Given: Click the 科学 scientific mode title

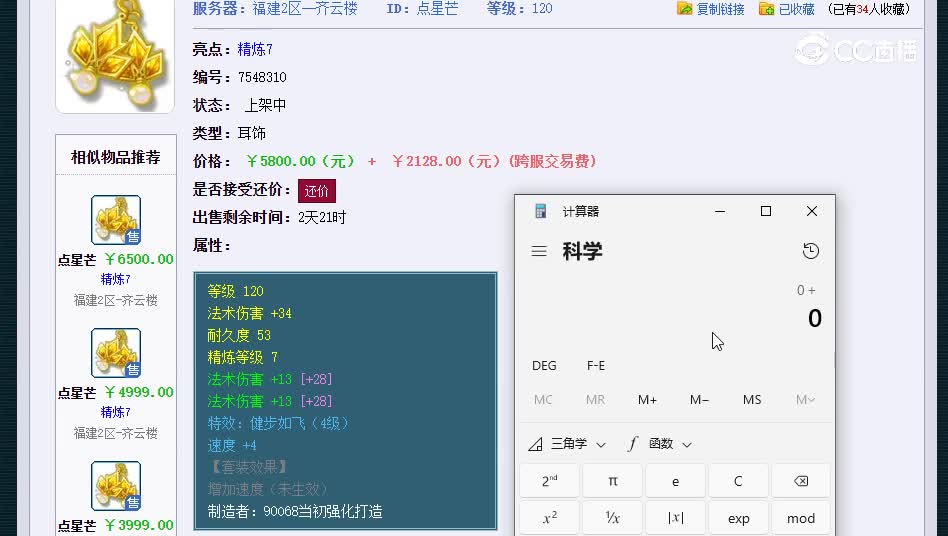Looking at the screenshot, I should click(x=582, y=251).
